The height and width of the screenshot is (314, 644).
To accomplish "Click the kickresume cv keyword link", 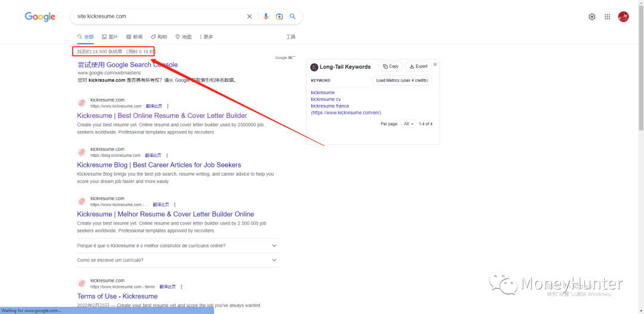I will [326, 100].
